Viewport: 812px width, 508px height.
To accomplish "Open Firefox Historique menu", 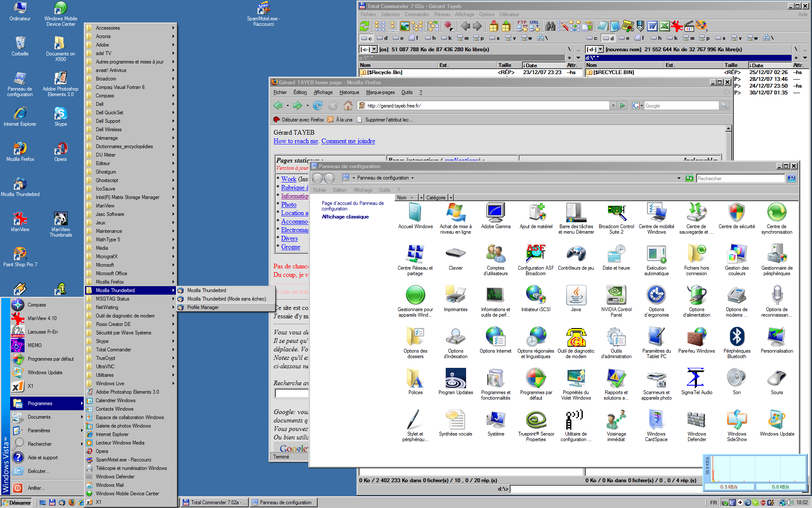I will pyautogui.click(x=349, y=92).
